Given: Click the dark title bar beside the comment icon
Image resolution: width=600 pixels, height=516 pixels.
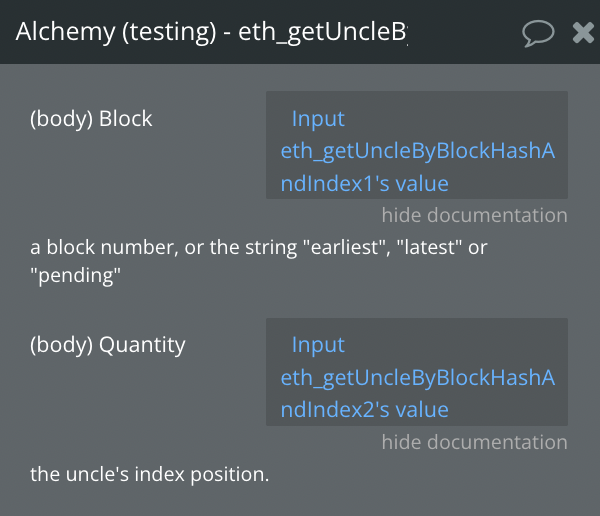Looking at the screenshot, I should click(x=465, y=33).
